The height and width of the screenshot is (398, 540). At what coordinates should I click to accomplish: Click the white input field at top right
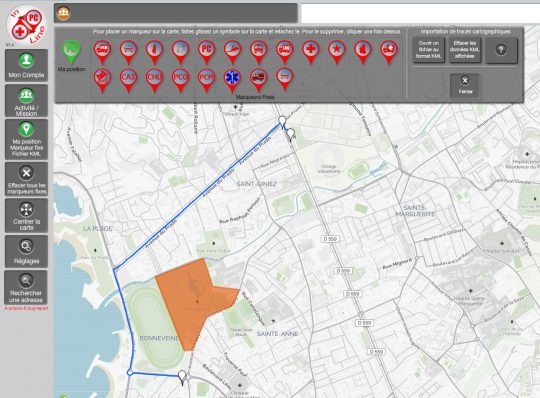(420, 14)
